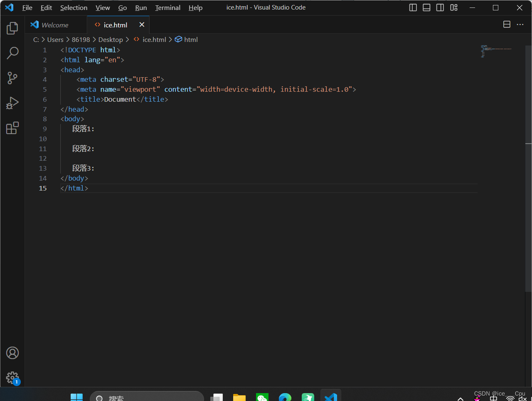This screenshot has height=401, width=532.
Task: Expand the chevron after Desktop breadcrumb
Action: [127, 39]
